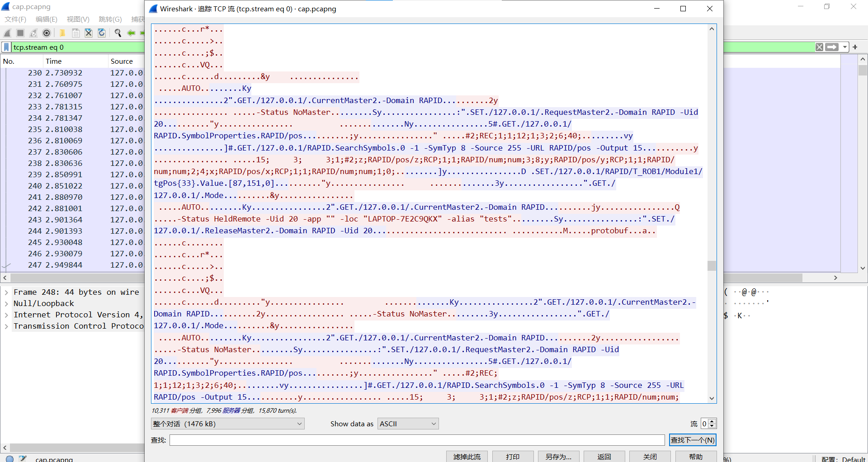Screen dimensions: 868x462
Task: Click the 打印 button
Action: (x=513, y=457)
